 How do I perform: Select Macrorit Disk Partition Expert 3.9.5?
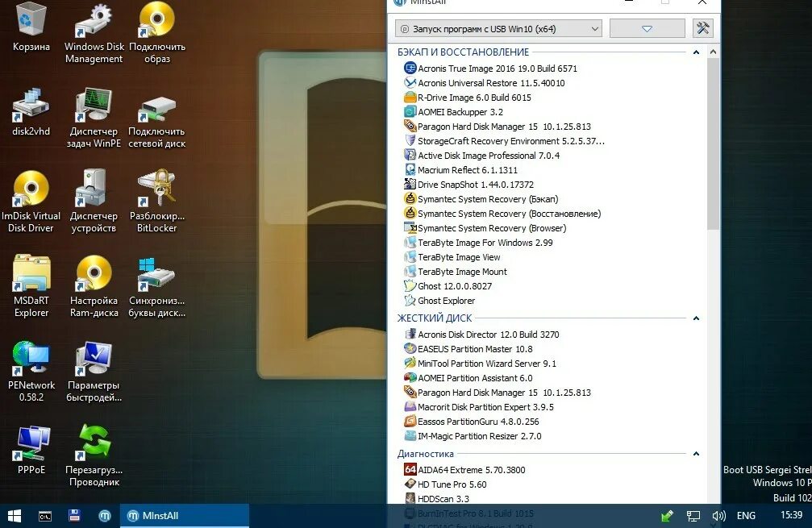coord(478,407)
